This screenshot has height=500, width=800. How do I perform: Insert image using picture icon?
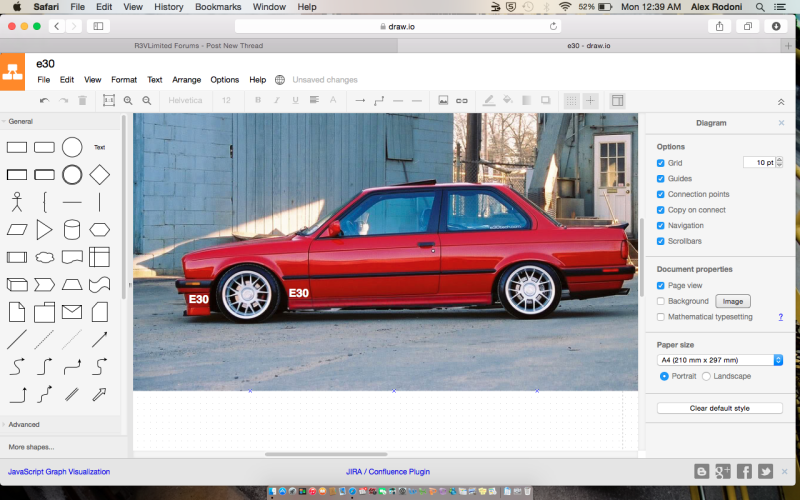(443, 101)
